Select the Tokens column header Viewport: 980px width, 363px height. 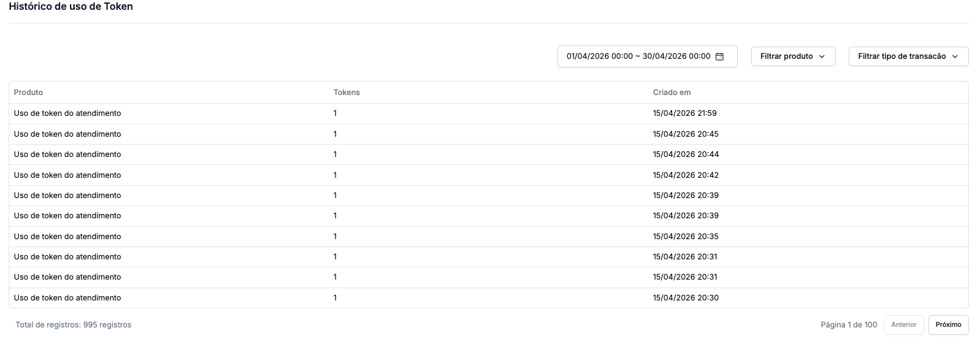pos(346,93)
